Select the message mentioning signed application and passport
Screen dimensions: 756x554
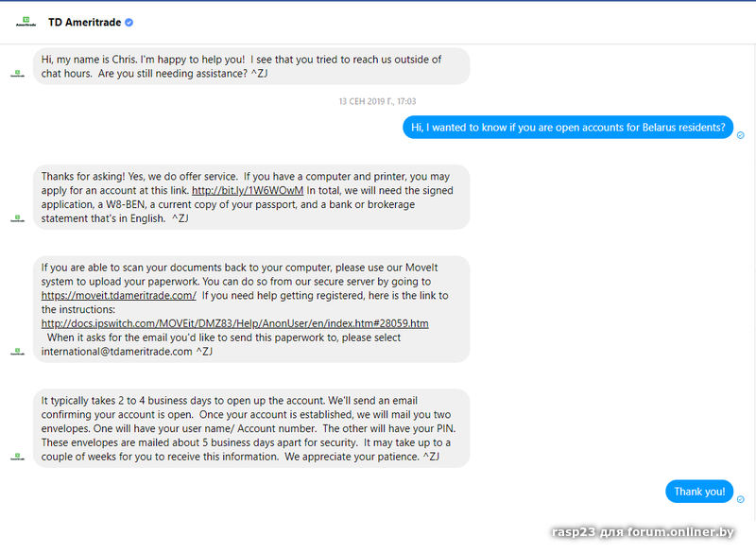coord(251,198)
